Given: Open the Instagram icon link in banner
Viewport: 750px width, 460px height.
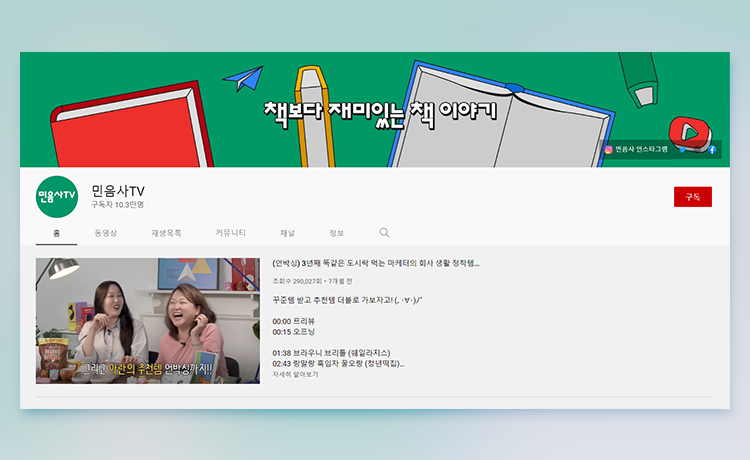Looking at the screenshot, I should point(608,150).
